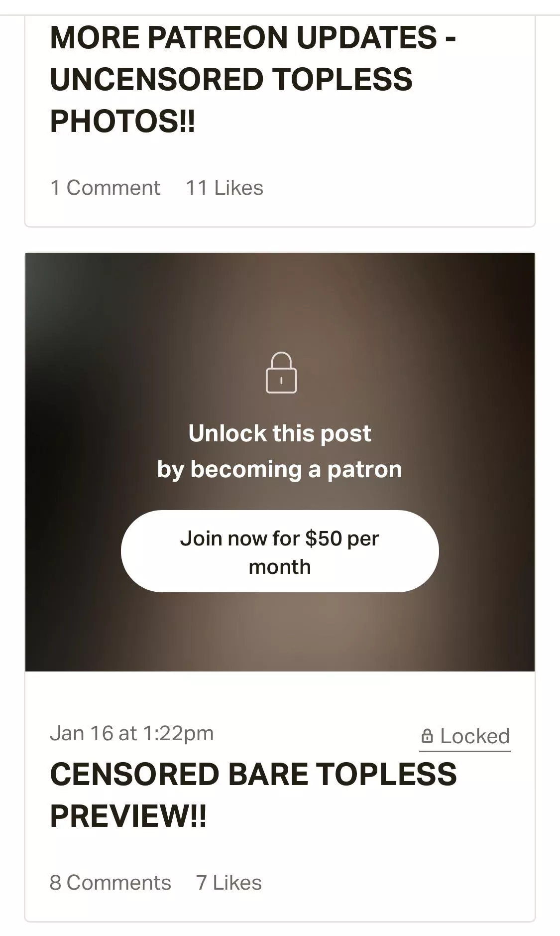
Task: Click the 'PREVIEW!!' line of the second title
Action: (x=128, y=815)
